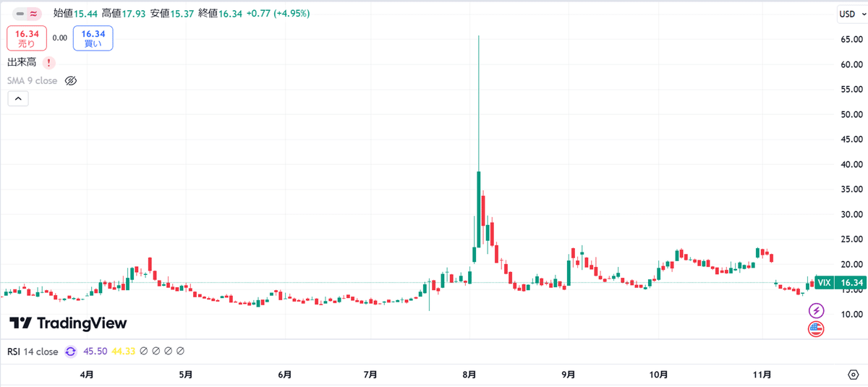Toggle visibility of SMA 9 close indicator
868x387 pixels.
71,81
